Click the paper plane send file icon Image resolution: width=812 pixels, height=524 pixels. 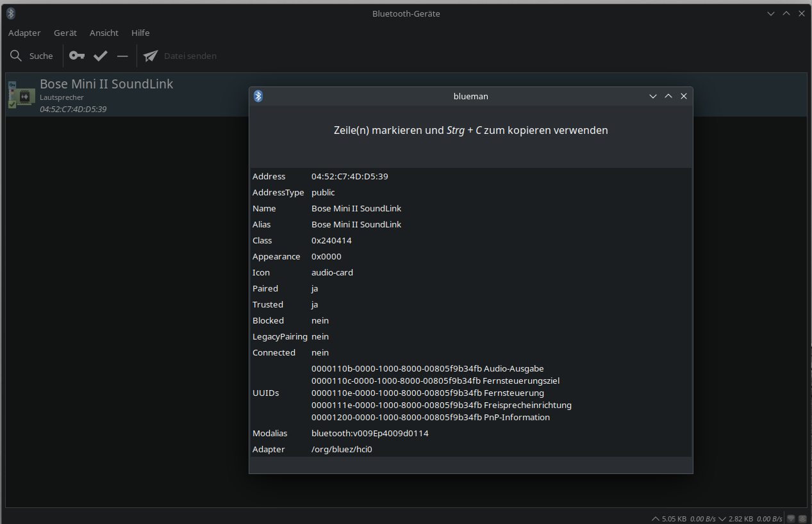tap(151, 56)
